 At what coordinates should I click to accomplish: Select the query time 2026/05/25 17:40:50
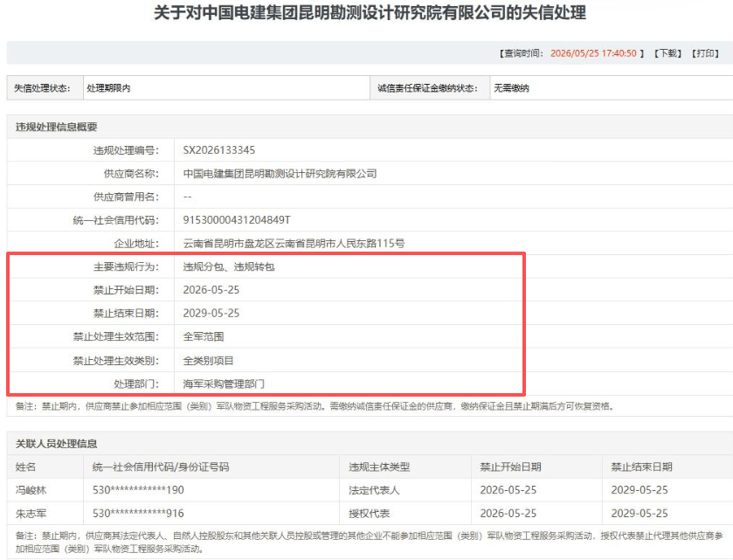[x=593, y=53]
